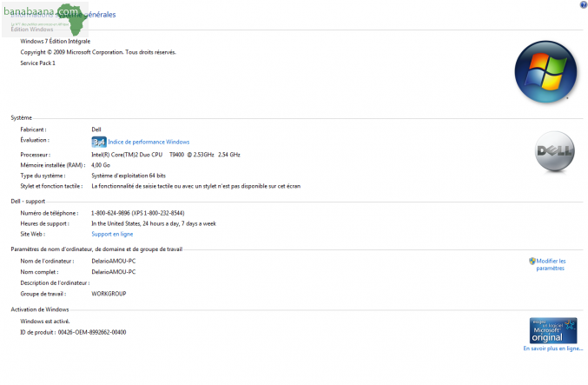Click the support phone number 1-800-624-9896

[x=138, y=213]
